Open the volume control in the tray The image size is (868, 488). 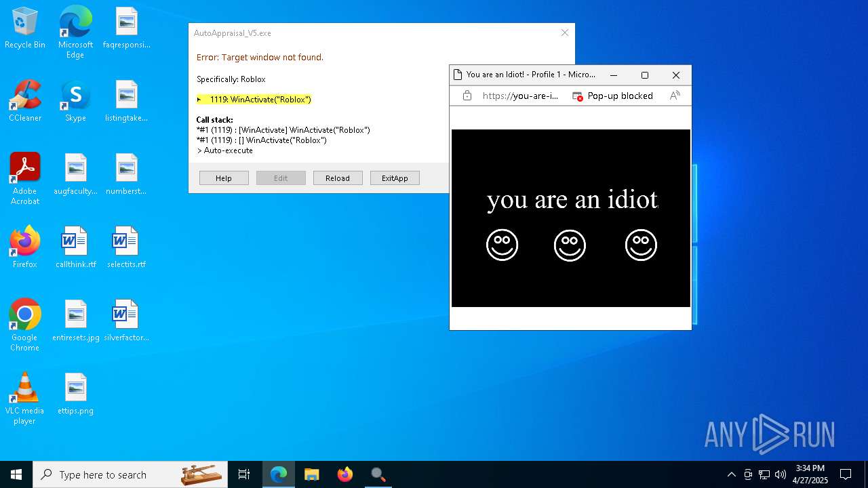[x=781, y=474]
